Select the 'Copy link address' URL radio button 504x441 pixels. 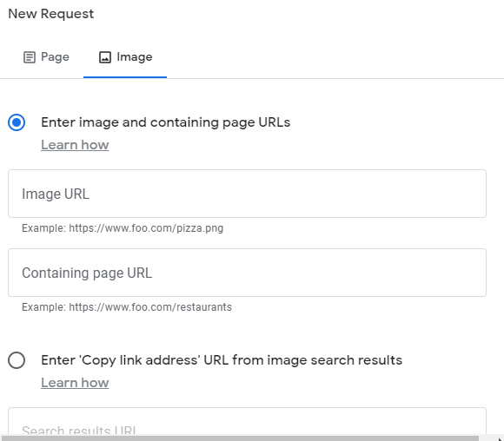pyautogui.click(x=17, y=360)
